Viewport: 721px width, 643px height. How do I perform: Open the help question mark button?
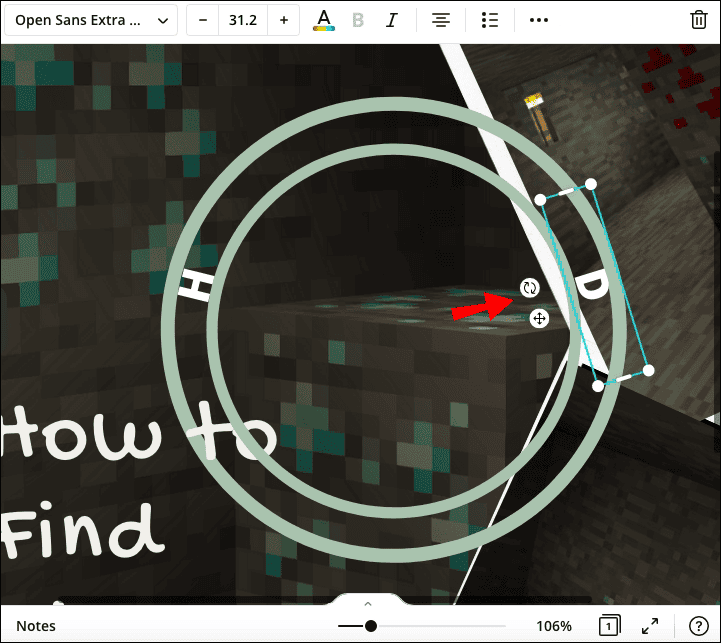[x=698, y=626]
